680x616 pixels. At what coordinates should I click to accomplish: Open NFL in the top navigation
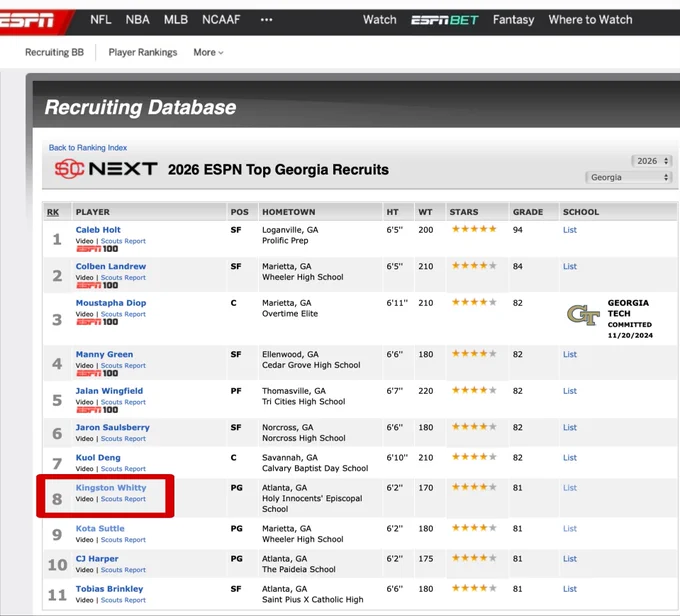click(101, 20)
